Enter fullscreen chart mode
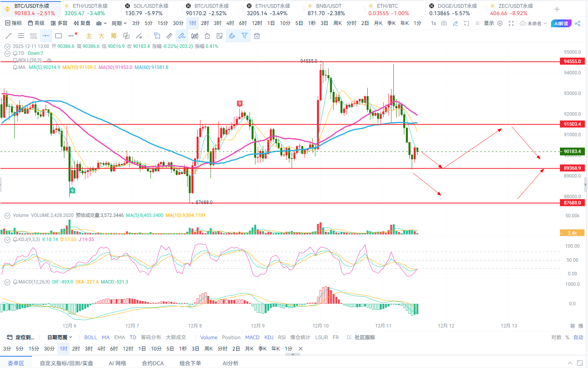The width and height of the screenshot is (588, 368). 511,23
